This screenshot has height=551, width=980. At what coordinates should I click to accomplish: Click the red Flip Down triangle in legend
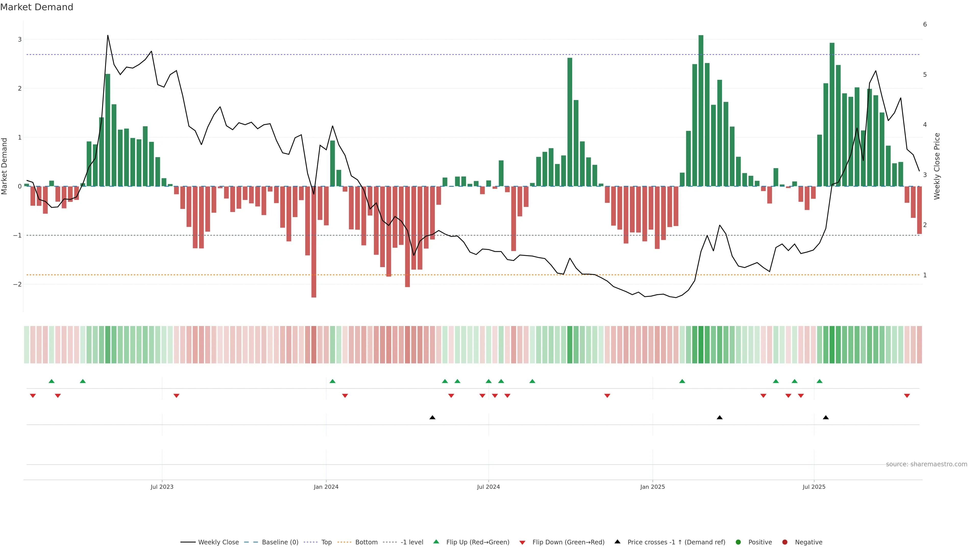pos(522,542)
